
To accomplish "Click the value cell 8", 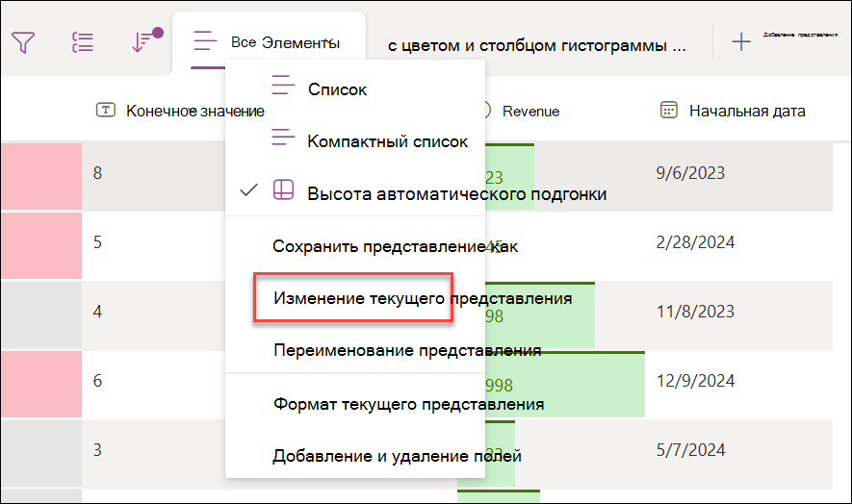I will (97, 173).
